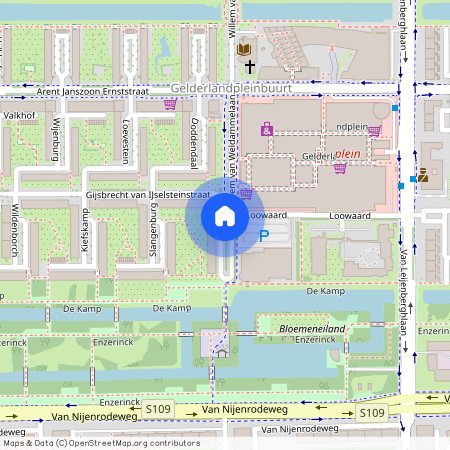The image size is (450, 450).
Task: Click the left S109 road shield
Action: (x=158, y=409)
